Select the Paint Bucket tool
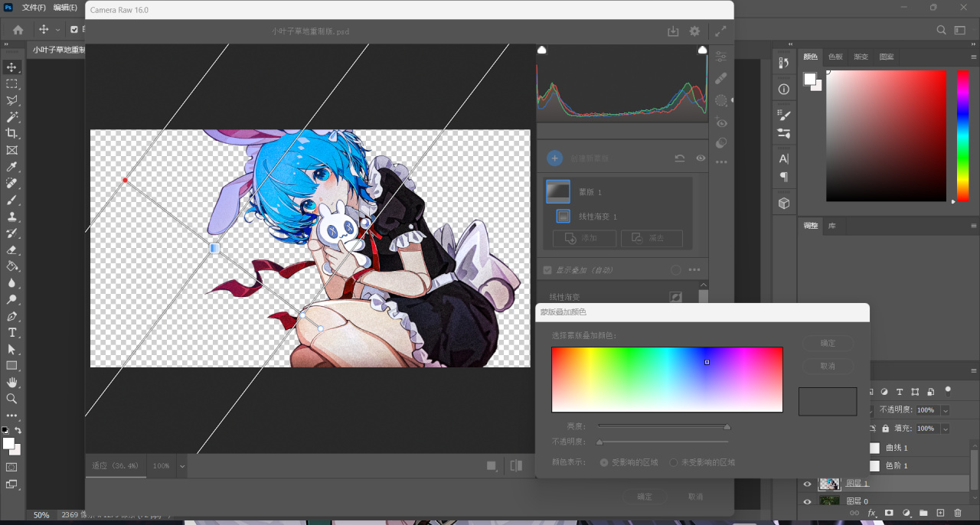 12,266
